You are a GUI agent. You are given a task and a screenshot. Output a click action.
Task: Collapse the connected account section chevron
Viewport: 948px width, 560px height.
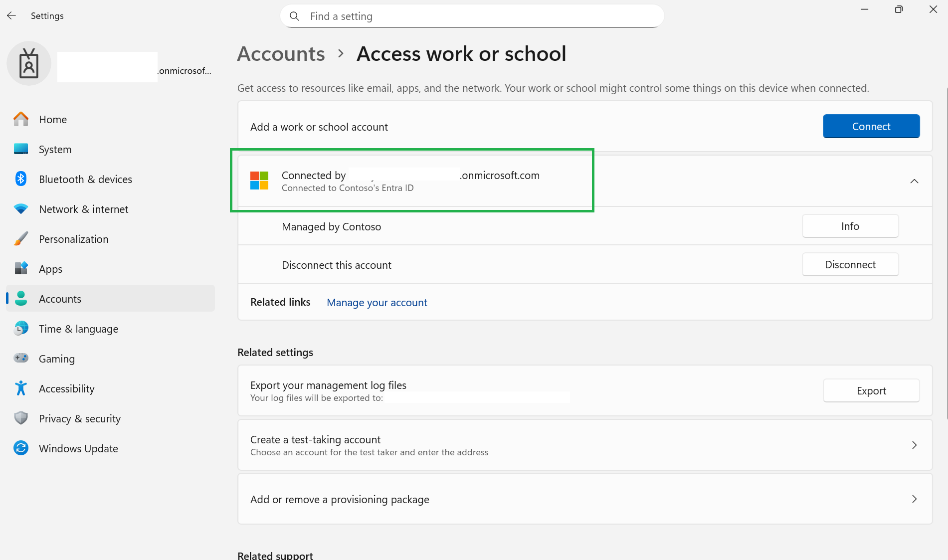914,181
